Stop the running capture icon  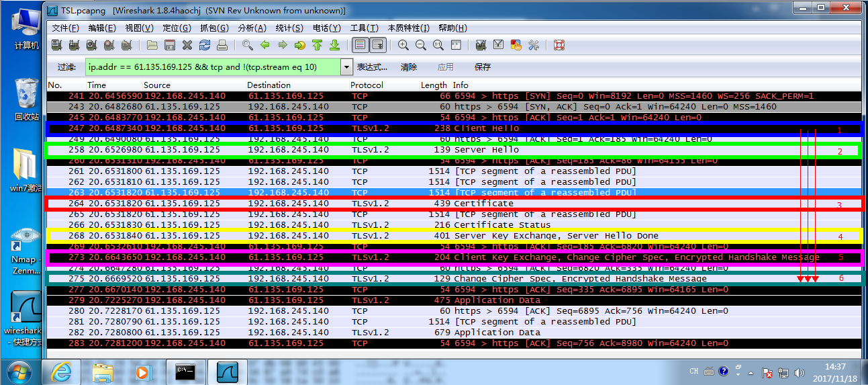coord(109,45)
